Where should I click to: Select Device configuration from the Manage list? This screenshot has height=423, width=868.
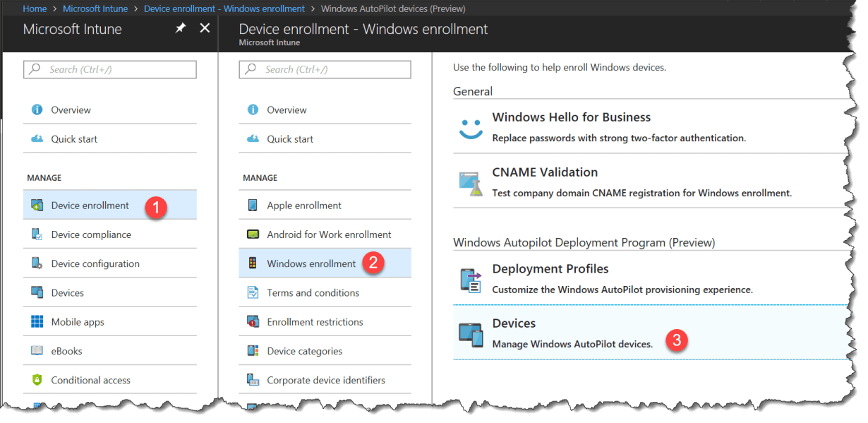click(x=95, y=263)
